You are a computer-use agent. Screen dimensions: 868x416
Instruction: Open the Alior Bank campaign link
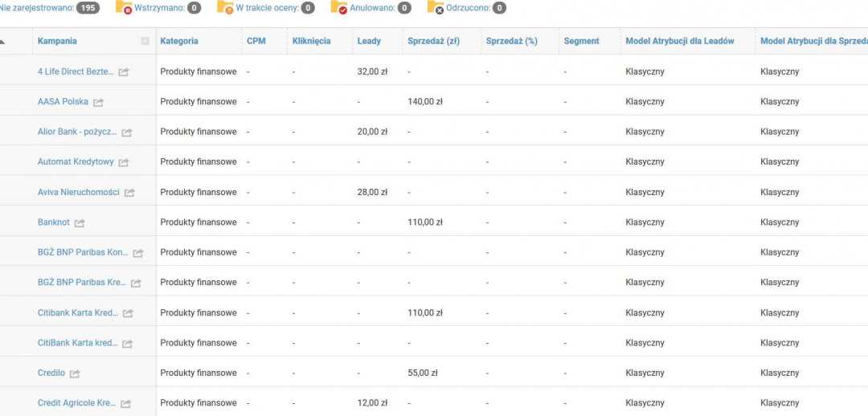[x=77, y=132]
